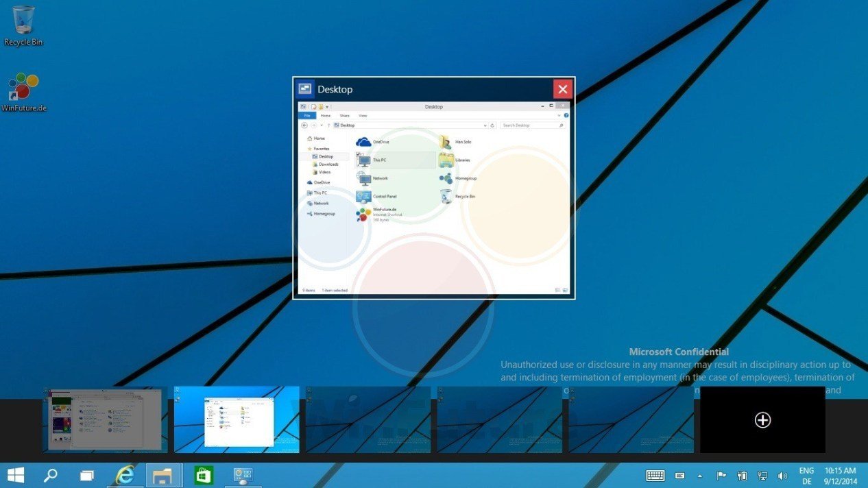The image size is (868, 488).
Task: Open the Windows Store from taskbar
Action: (204, 475)
